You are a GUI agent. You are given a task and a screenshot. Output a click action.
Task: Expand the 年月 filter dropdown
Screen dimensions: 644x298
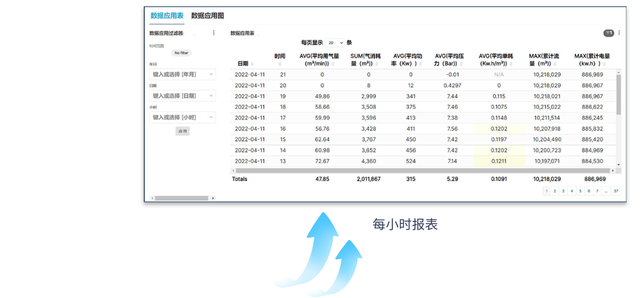click(x=182, y=74)
